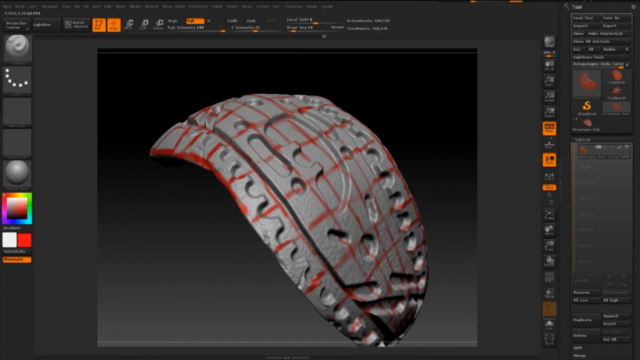Click Make PolyMesh3D button

[x=608, y=33]
